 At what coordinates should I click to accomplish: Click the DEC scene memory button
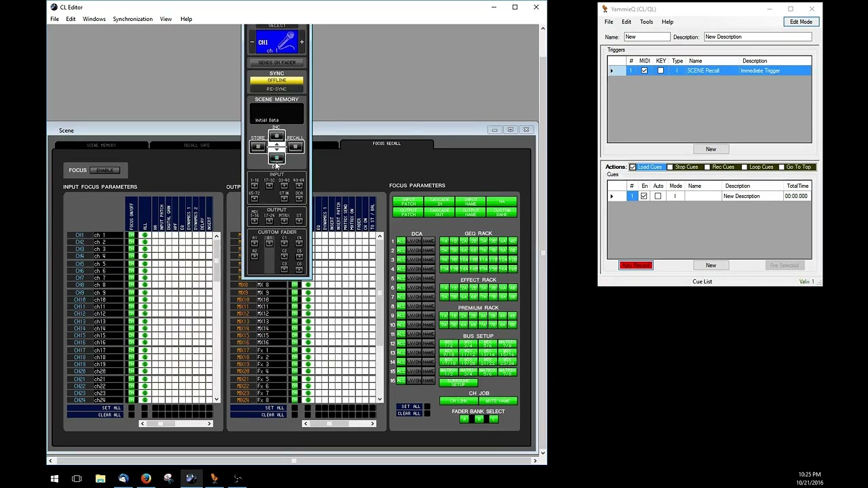tap(277, 158)
